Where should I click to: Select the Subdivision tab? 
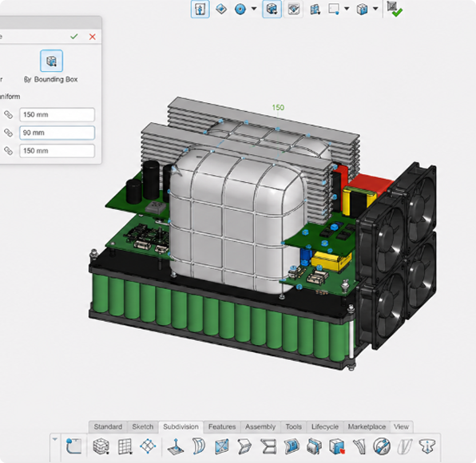[x=181, y=427]
